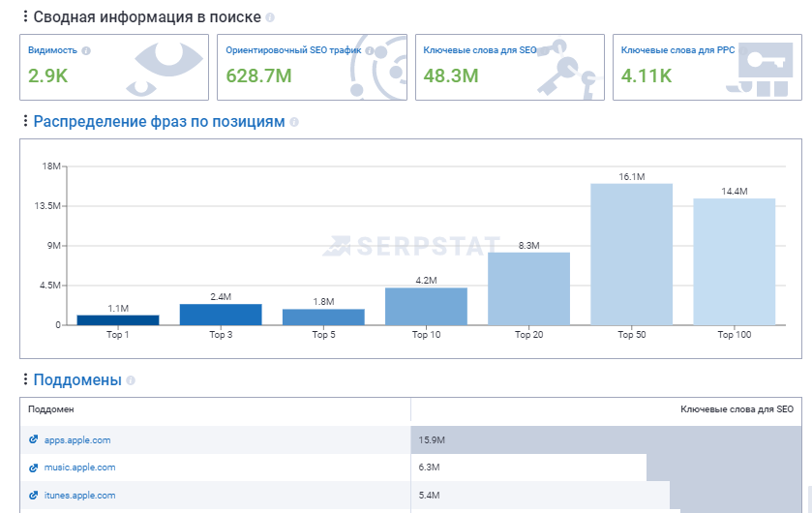
Task: Click external link icon before apps.apple.com
Action: coord(34,440)
